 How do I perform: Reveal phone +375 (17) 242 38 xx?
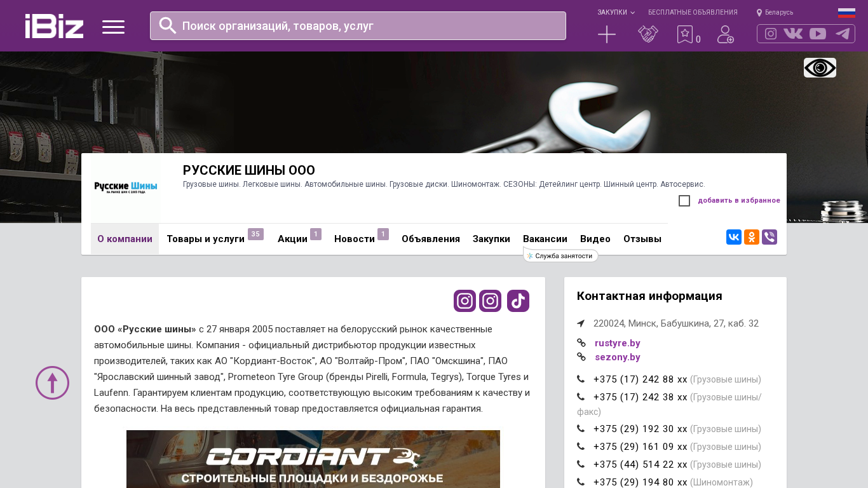tap(641, 397)
